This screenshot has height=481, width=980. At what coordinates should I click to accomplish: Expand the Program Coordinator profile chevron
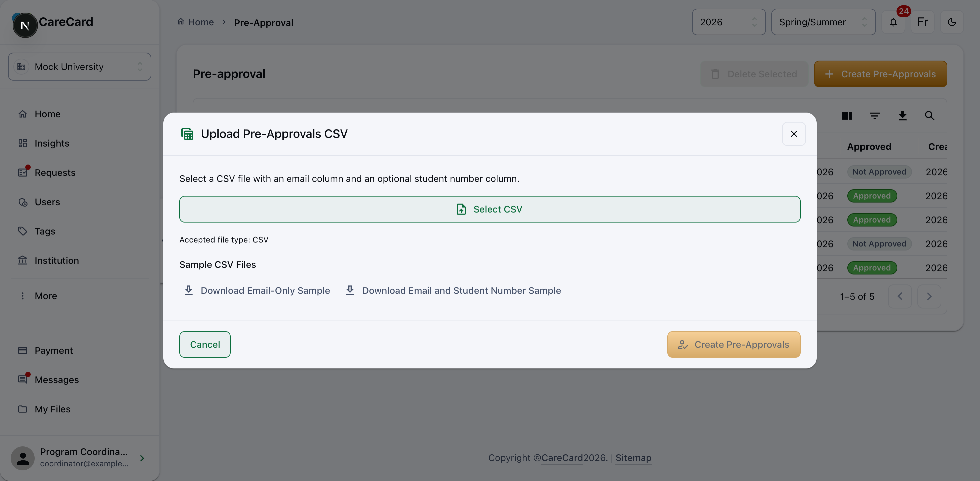[x=142, y=458]
